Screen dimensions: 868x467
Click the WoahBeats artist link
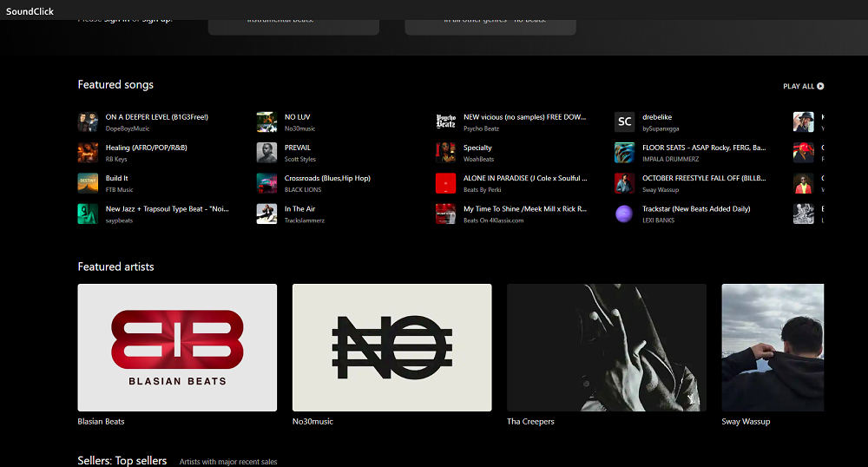point(478,160)
